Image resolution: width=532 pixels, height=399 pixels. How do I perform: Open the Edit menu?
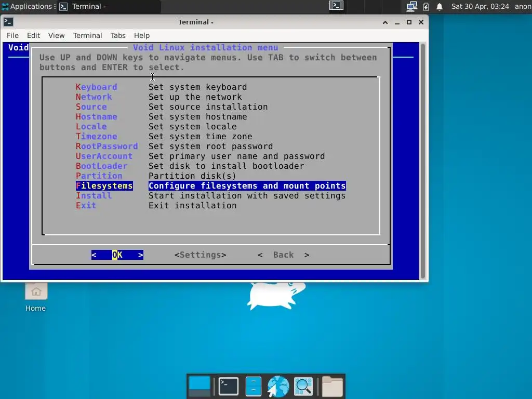tap(33, 35)
